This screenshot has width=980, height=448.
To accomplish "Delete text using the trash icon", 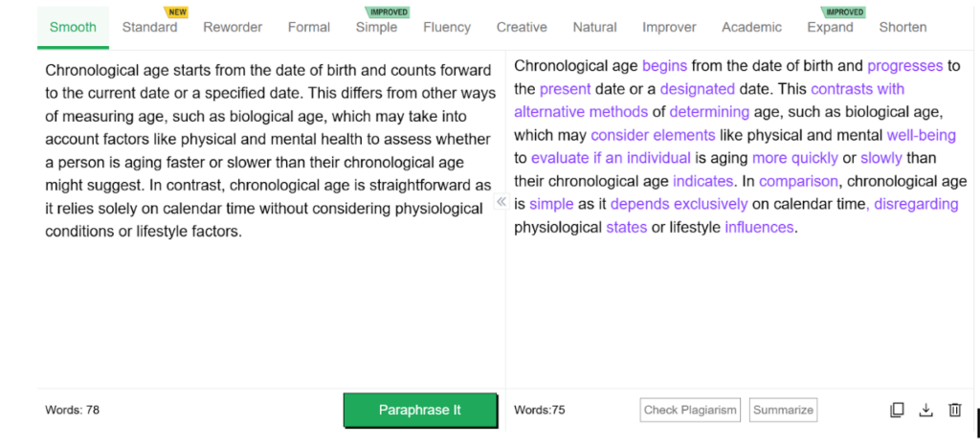I will tap(954, 410).
